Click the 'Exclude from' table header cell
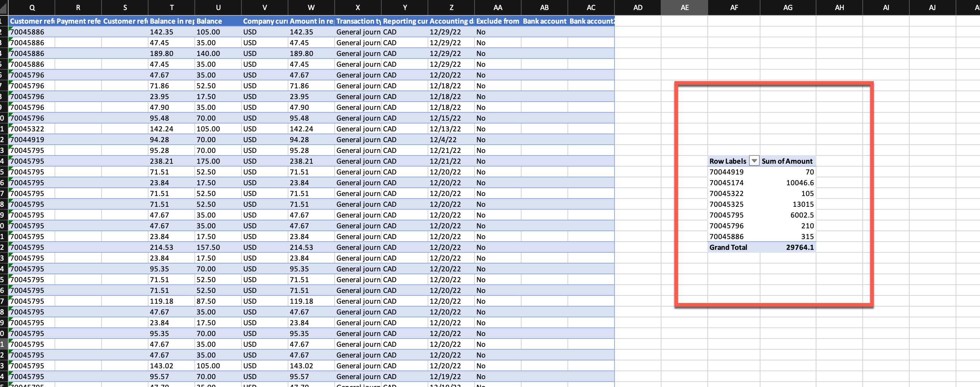The image size is (980, 387). [498, 21]
